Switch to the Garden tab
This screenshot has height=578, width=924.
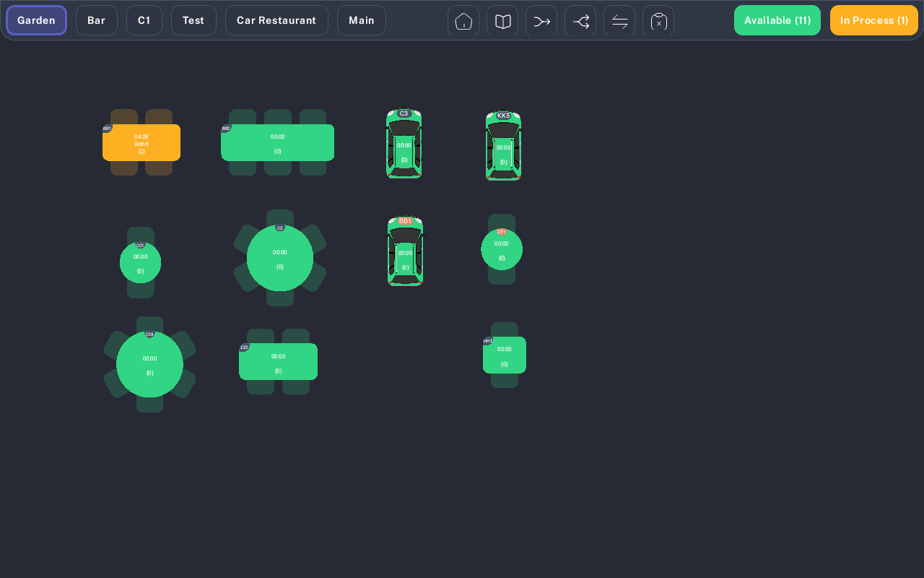pyautogui.click(x=36, y=20)
